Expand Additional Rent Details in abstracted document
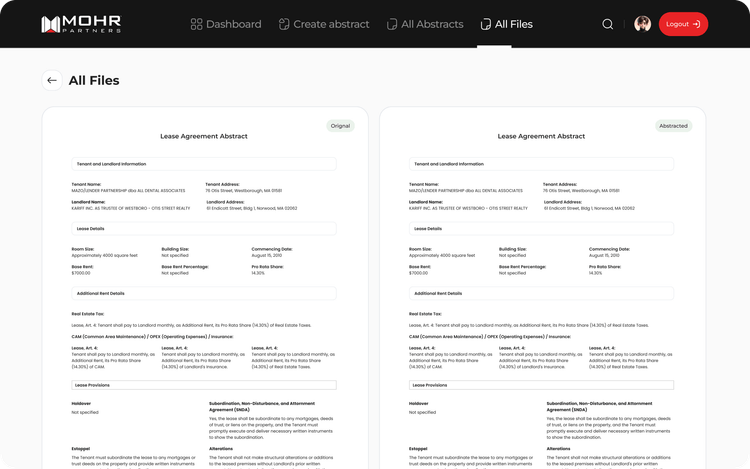 [x=541, y=293]
